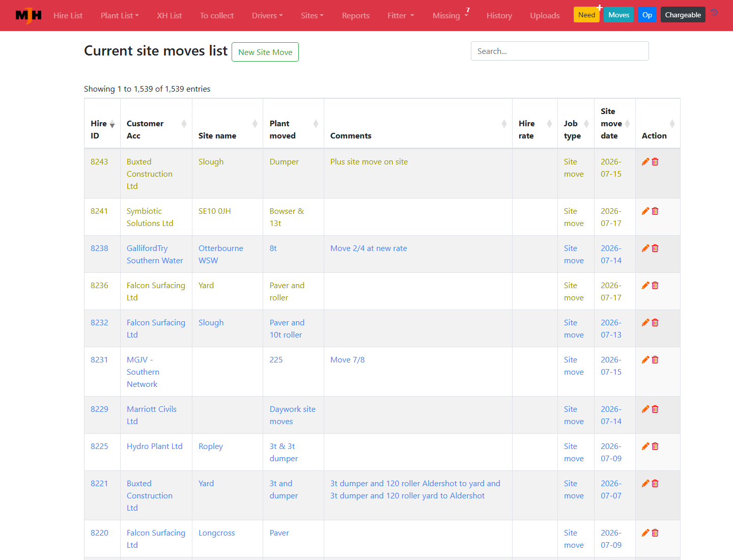This screenshot has height=560, width=733.
Task: Open the Drivers dropdown menu
Action: 267,15
